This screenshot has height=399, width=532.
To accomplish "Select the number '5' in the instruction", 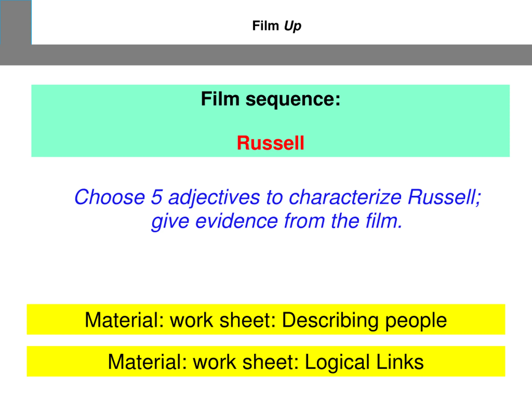I will coord(156,197).
